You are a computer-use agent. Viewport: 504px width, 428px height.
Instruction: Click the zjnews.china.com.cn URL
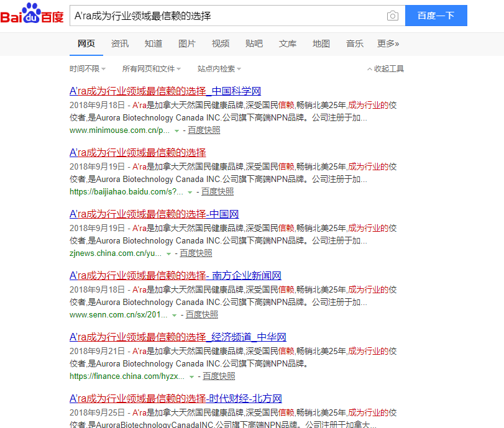pyautogui.click(x=116, y=253)
